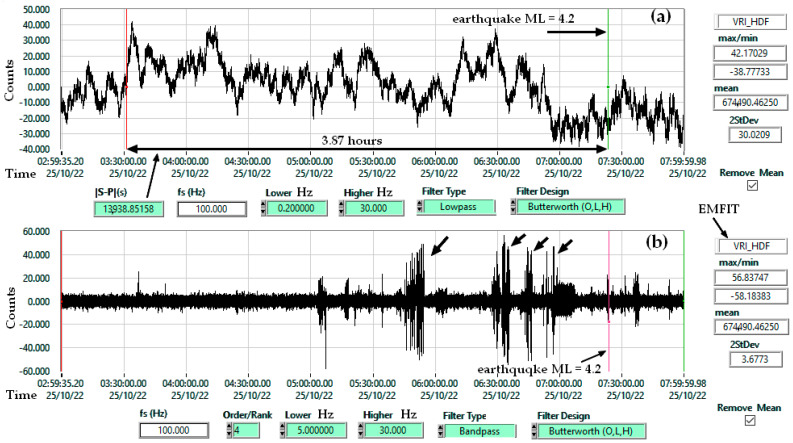Click the max value 56.83747

pos(751,278)
